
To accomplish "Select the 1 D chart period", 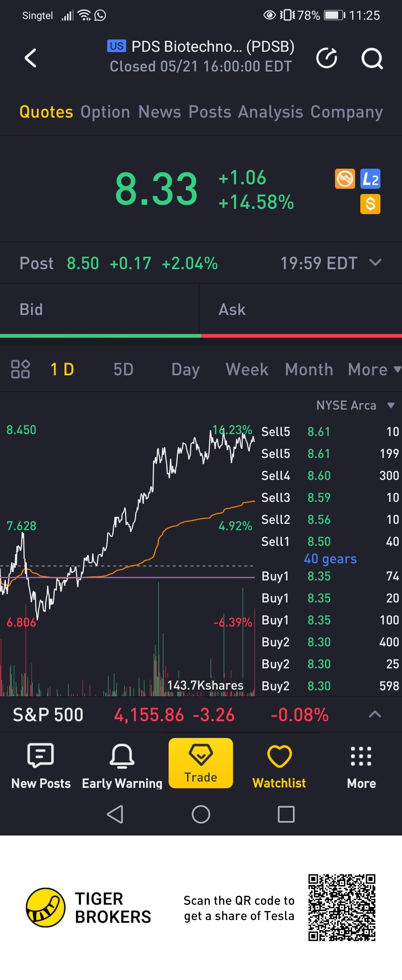I will (x=63, y=369).
